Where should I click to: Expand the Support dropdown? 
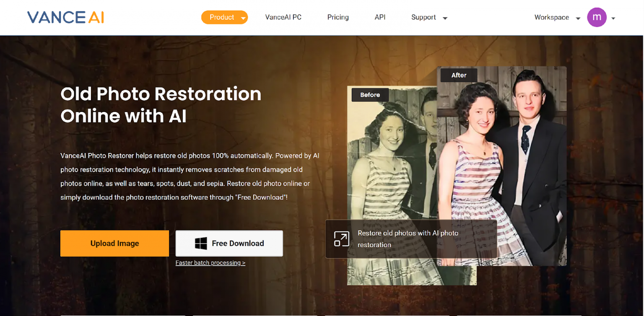(428, 17)
